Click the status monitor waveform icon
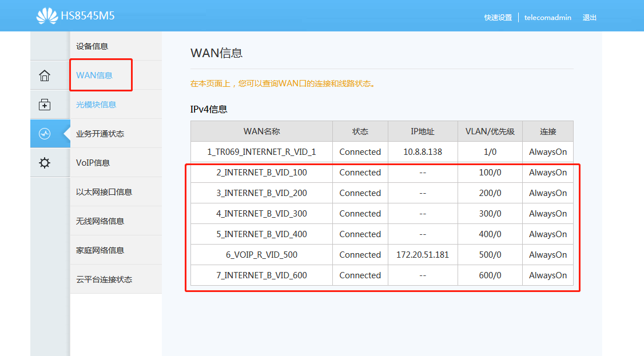The image size is (644, 356). click(45, 134)
